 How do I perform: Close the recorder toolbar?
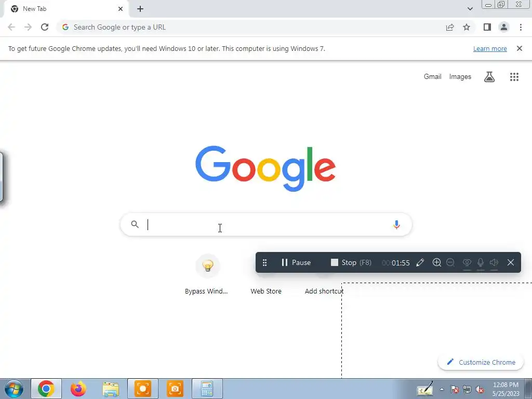tap(511, 262)
